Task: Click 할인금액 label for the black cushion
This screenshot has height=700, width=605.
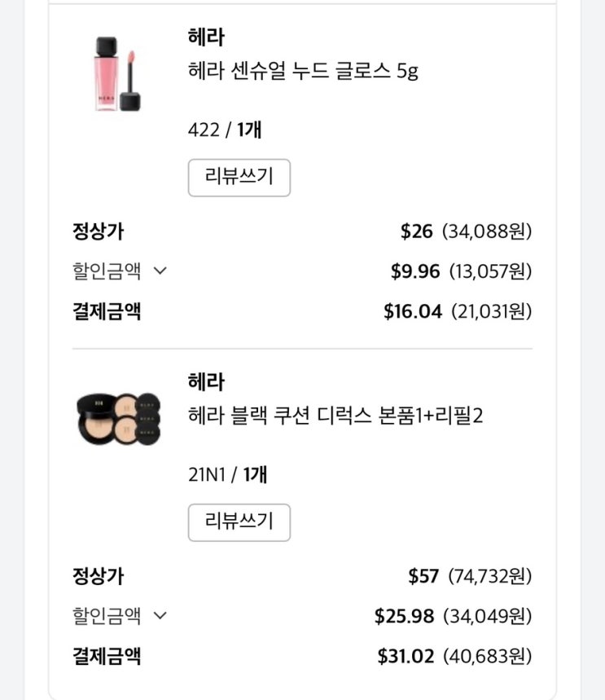Action: click(107, 616)
